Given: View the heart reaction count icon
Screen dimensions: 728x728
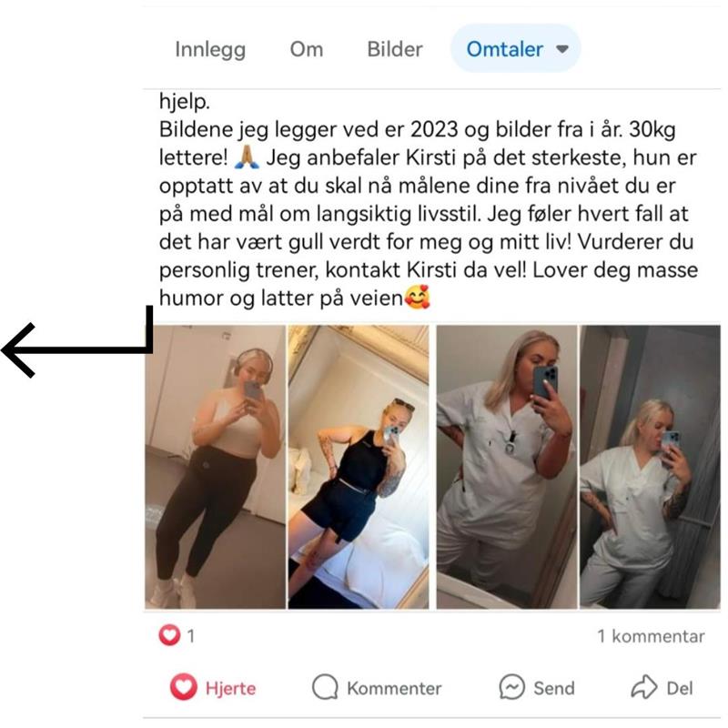Looking at the screenshot, I should click(169, 635).
